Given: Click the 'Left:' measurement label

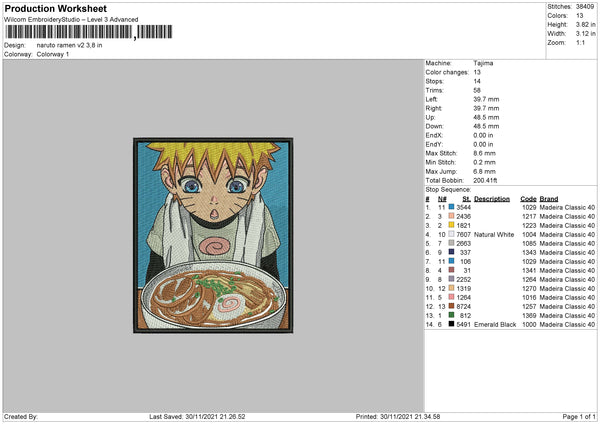Looking at the screenshot, I should point(431,99).
